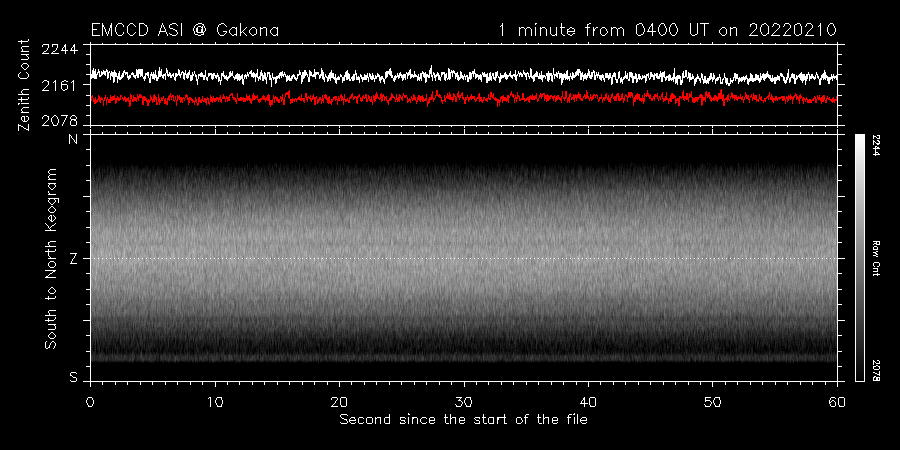
Task: Click the title 'EMCCD ASI @ Gakona'
Action: pos(185,30)
